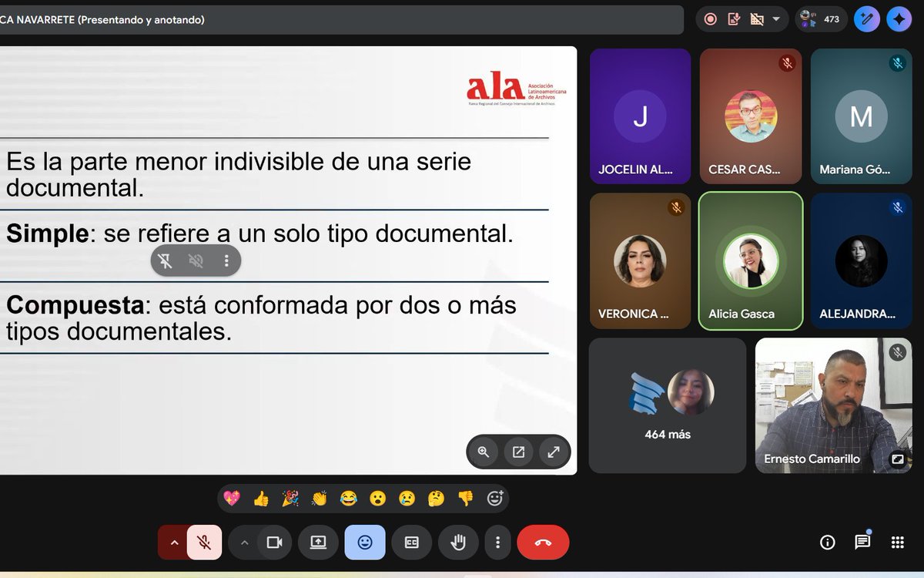Send the thumbs up reaction
Screen dimensions: 924x578
(x=261, y=499)
